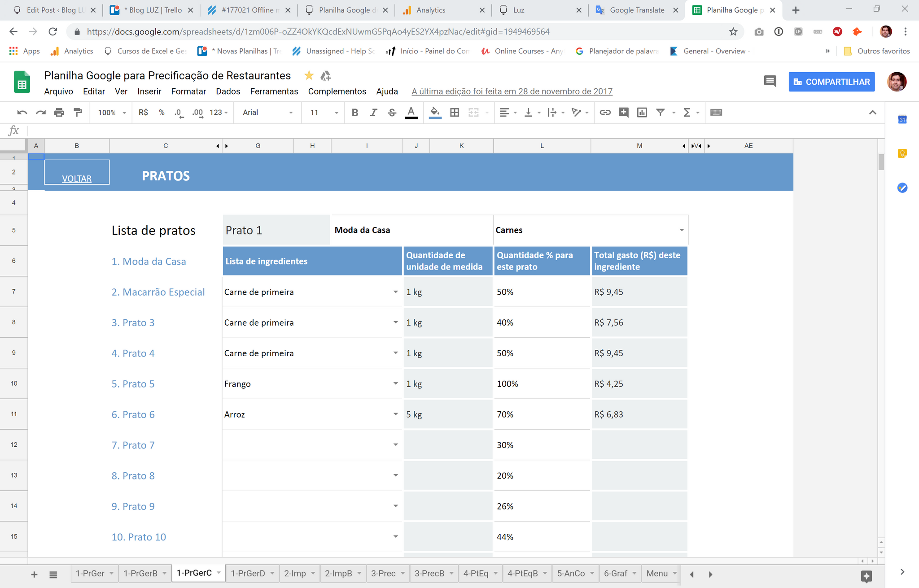
Task: Click the Redo icon in toolbar
Action: click(41, 113)
